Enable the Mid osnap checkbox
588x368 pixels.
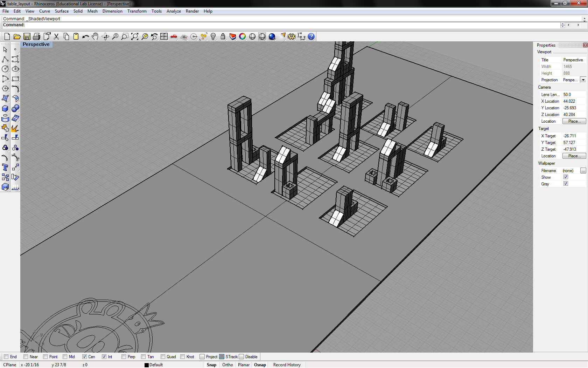click(x=65, y=357)
